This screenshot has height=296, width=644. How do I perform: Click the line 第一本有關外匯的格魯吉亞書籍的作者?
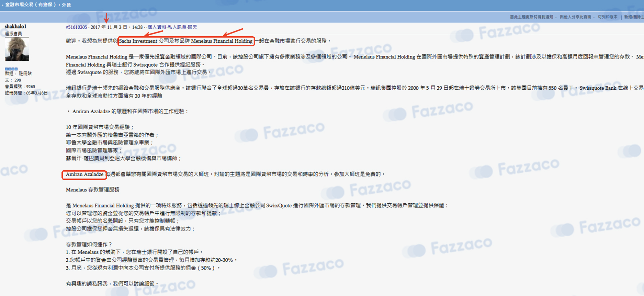tap(112, 135)
